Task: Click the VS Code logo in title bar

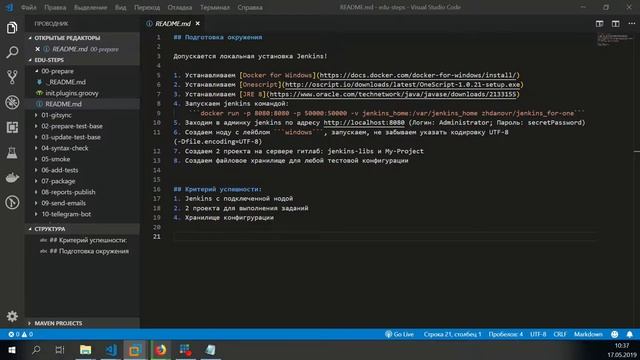Action: tap(9, 7)
